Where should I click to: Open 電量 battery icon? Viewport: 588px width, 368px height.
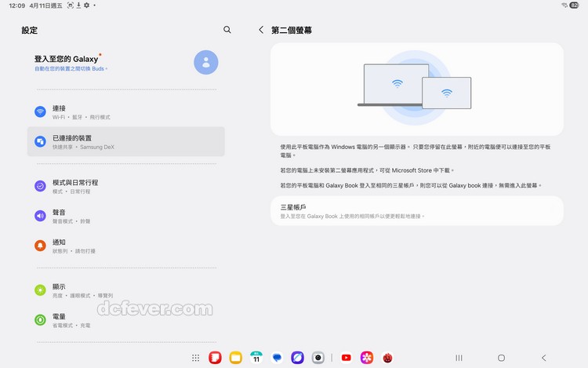40,320
